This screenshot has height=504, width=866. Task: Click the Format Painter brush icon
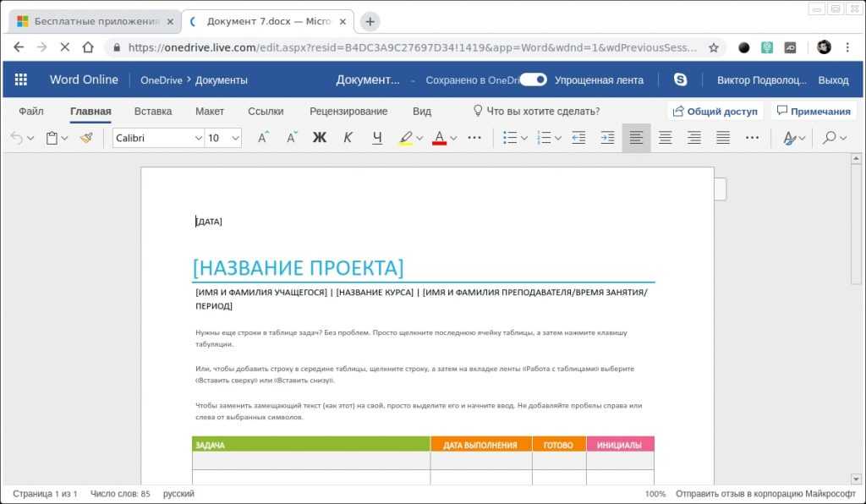click(x=86, y=138)
